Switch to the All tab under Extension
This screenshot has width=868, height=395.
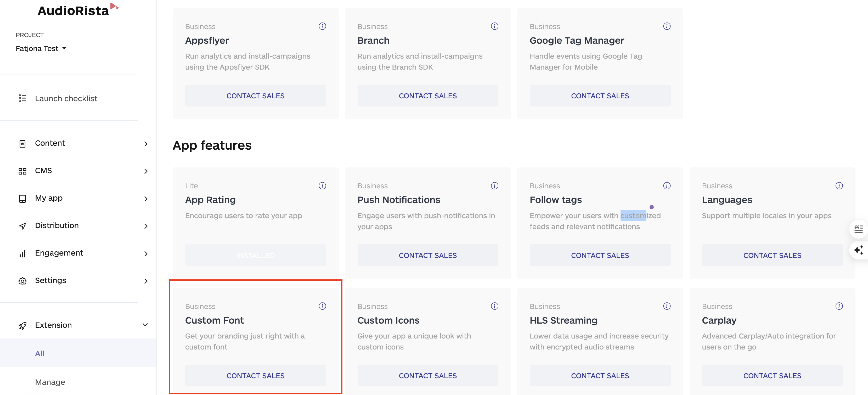pos(40,353)
